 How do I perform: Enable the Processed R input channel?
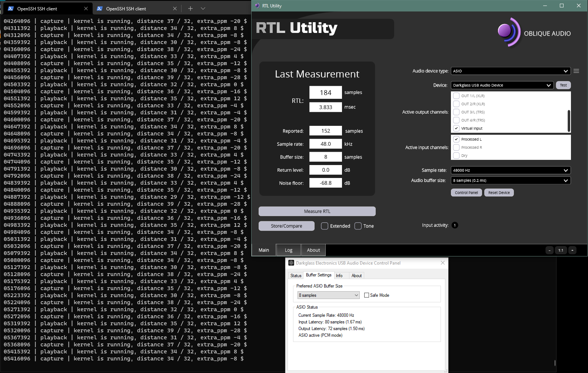[456, 148]
